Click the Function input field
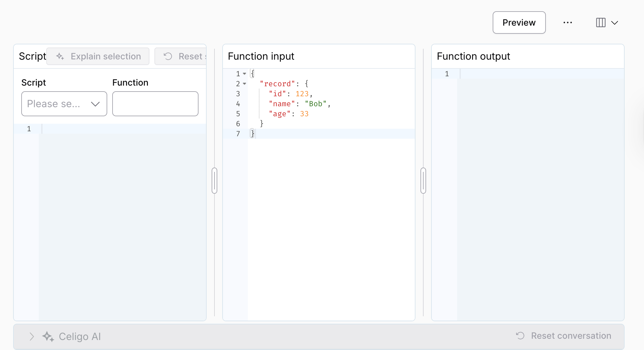The height and width of the screenshot is (350, 644). click(155, 104)
